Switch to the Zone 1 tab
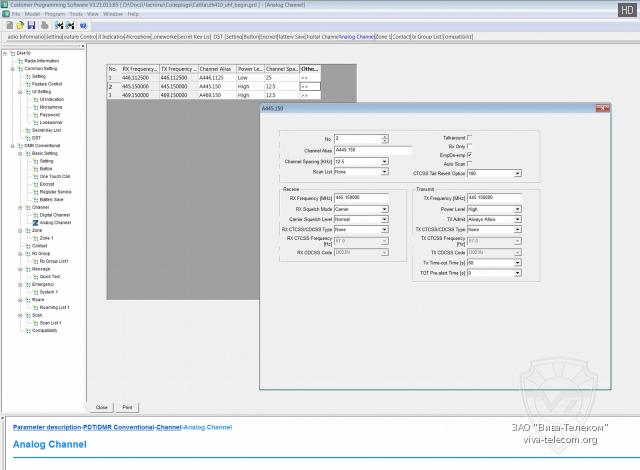This screenshot has height=470, width=640. pyautogui.click(x=383, y=37)
